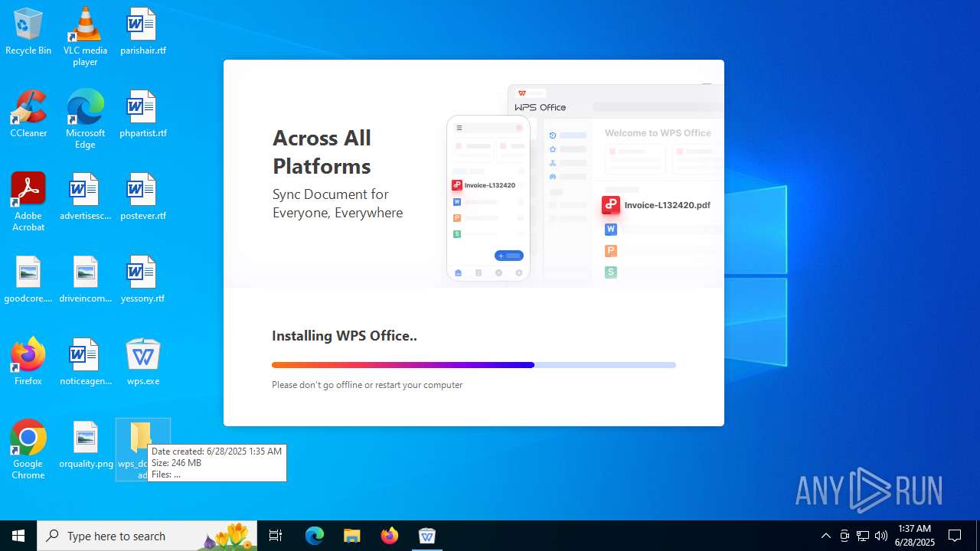This screenshot has height=551, width=980.
Task: Select the advertisesc... document icon
Action: coord(85,197)
